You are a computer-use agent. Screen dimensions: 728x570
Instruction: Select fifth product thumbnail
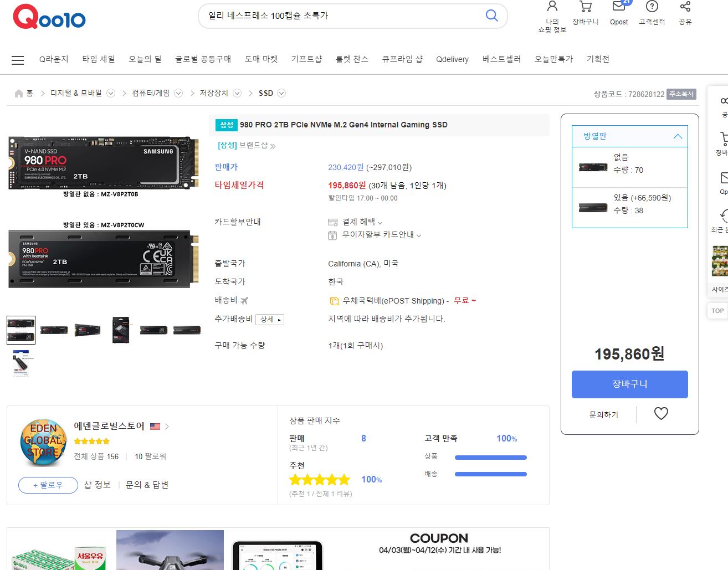pyautogui.click(x=154, y=330)
